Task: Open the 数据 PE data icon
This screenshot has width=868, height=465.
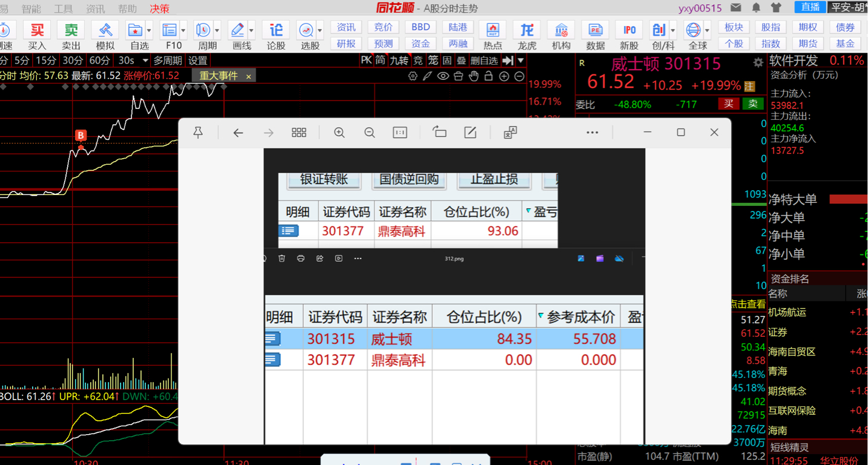Action: tap(595, 30)
